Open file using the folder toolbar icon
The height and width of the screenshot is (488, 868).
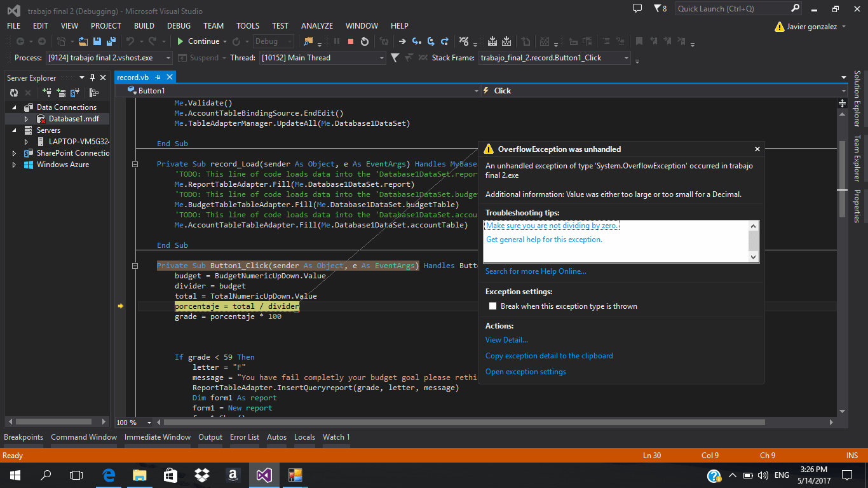click(84, 41)
